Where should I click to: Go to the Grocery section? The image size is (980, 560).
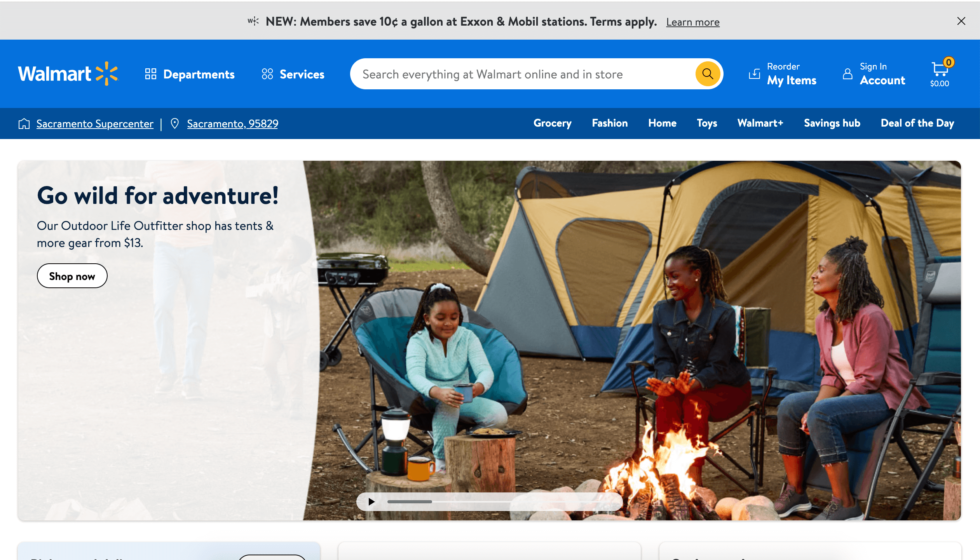(x=552, y=123)
